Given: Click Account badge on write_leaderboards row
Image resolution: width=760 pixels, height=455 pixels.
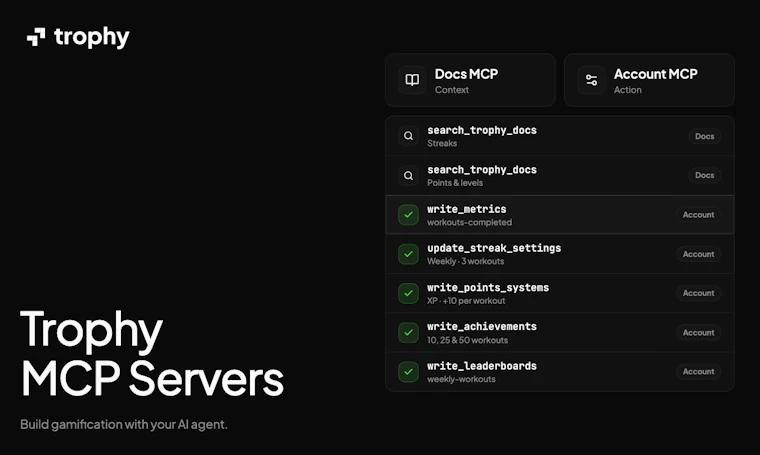Looking at the screenshot, I should (x=698, y=372).
